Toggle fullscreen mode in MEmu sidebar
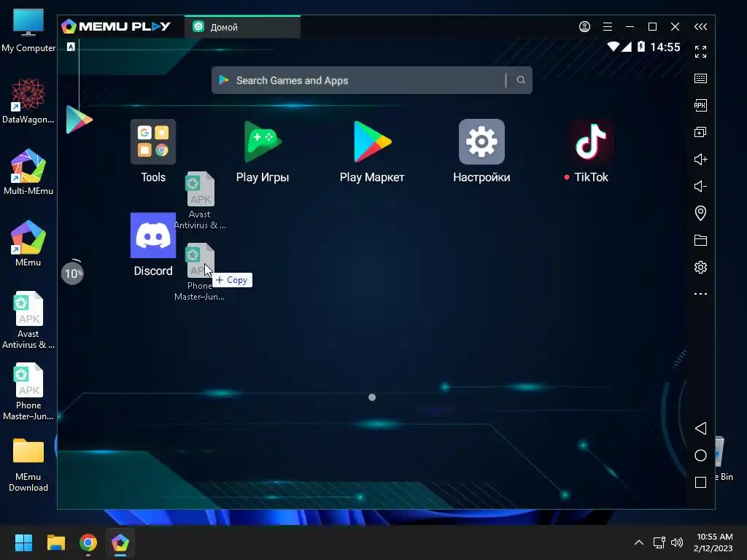747x560 pixels. click(x=700, y=52)
